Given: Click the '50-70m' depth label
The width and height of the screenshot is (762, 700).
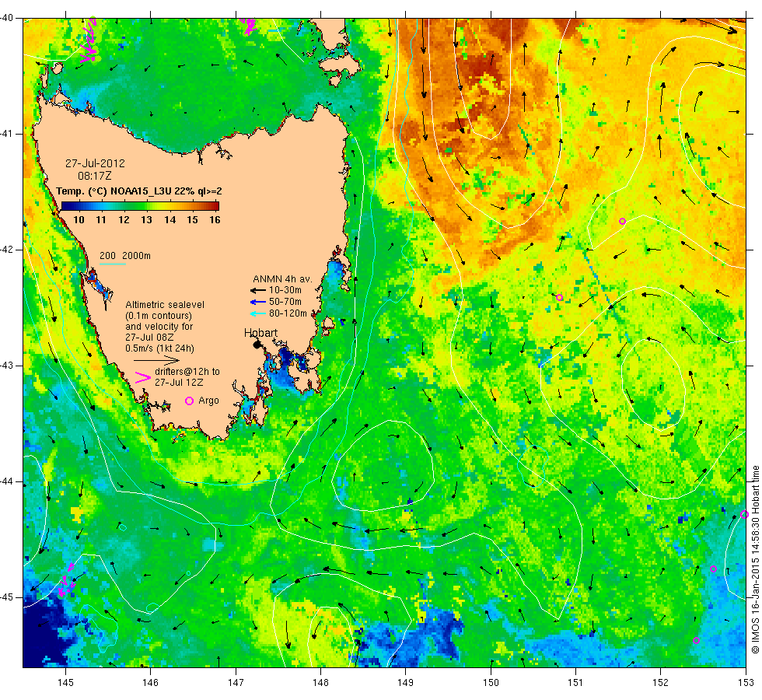Looking at the screenshot, I should [x=285, y=302].
